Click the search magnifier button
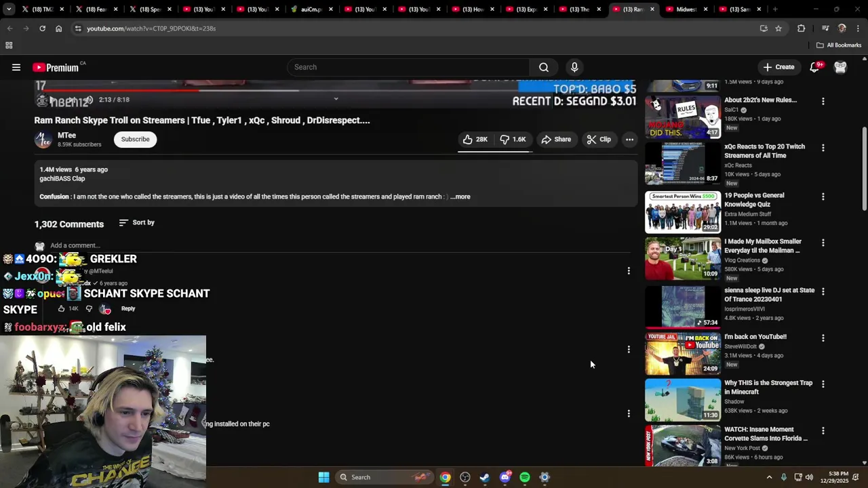 tap(544, 67)
